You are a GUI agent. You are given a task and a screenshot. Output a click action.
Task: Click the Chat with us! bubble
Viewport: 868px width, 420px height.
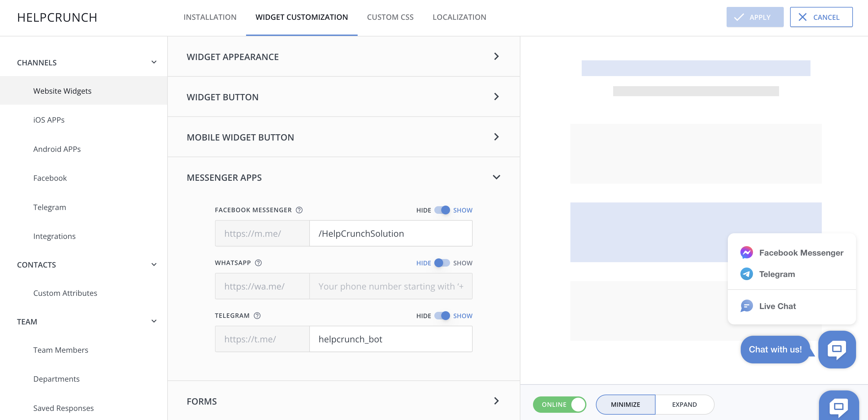(775, 349)
